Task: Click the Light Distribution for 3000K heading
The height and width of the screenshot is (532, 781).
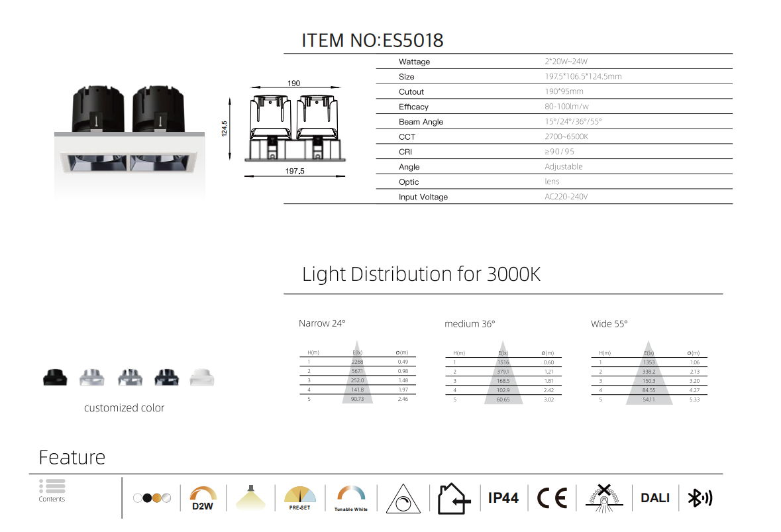Action: point(421,274)
